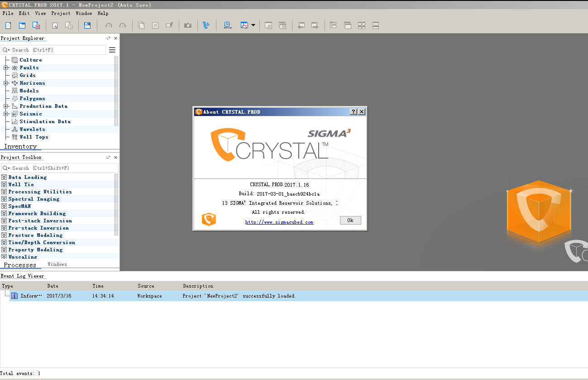Expand the SpecMAN toolbox section
The image size is (588, 380).
tap(4, 206)
